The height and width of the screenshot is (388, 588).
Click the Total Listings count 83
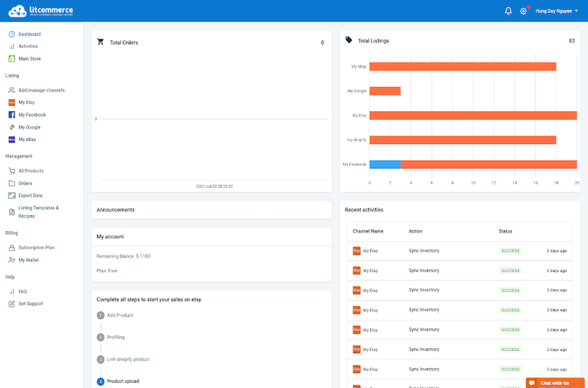click(x=571, y=41)
